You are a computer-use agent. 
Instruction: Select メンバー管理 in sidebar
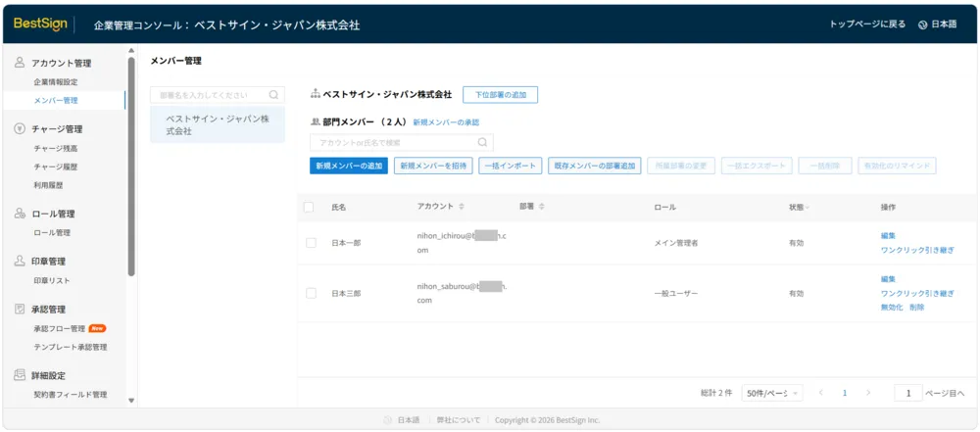coord(56,100)
